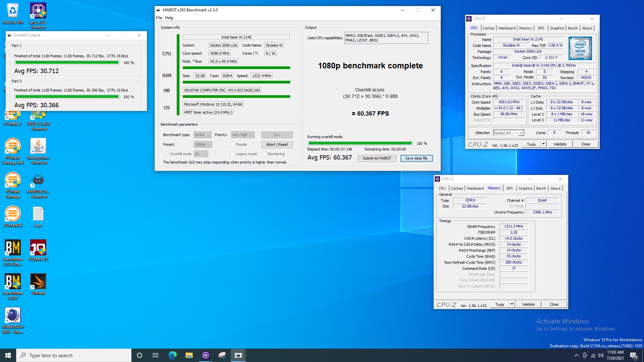Open the Priority Very high dropdown

(x=243, y=135)
